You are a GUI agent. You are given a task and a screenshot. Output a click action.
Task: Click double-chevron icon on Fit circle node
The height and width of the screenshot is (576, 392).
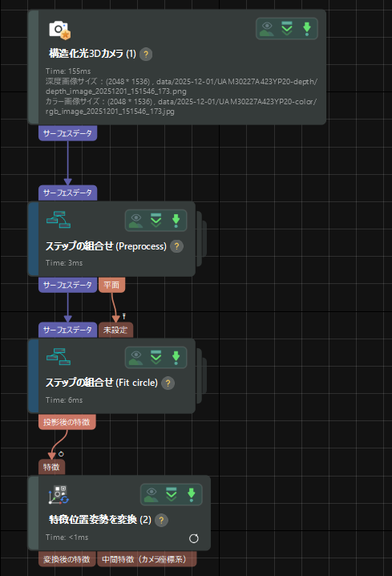click(x=156, y=358)
